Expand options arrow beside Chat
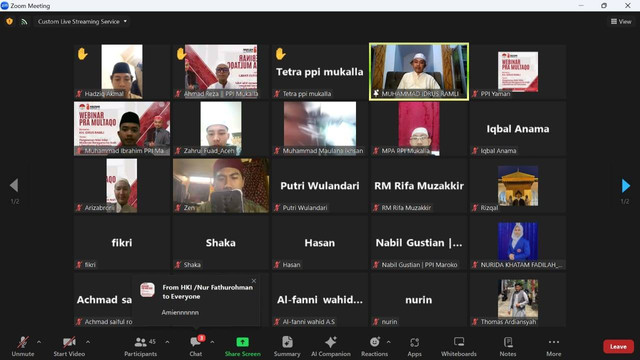 pos(212,342)
